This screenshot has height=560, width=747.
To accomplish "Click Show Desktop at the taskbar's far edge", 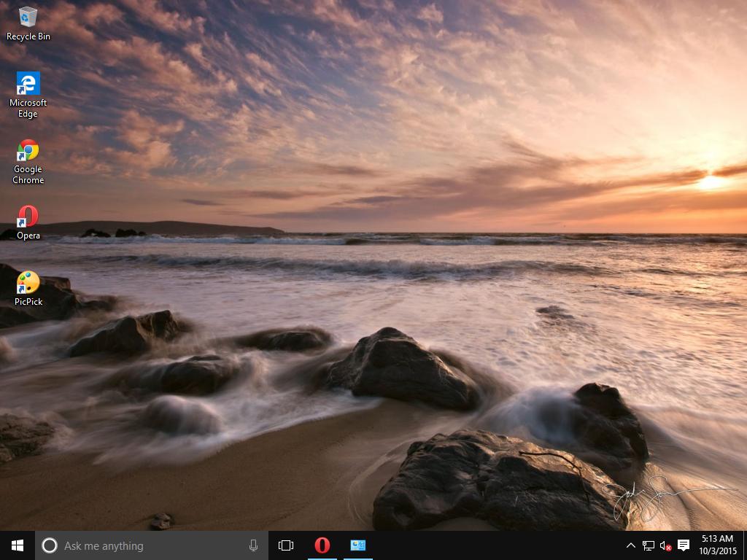I will click(x=746, y=545).
